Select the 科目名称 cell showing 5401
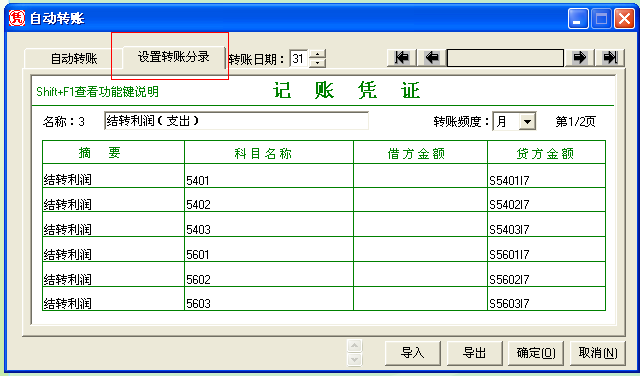Image resolution: width=640 pixels, height=376 pixels. click(x=269, y=176)
